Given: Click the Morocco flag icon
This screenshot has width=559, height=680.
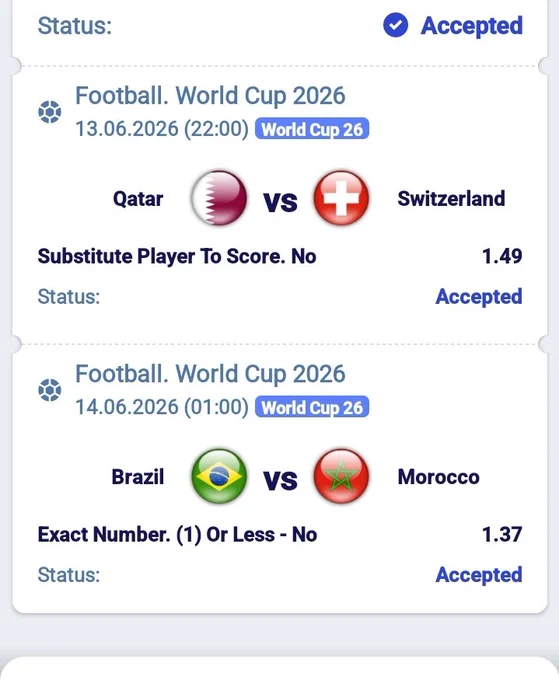Looking at the screenshot, I should pos(341,476).
